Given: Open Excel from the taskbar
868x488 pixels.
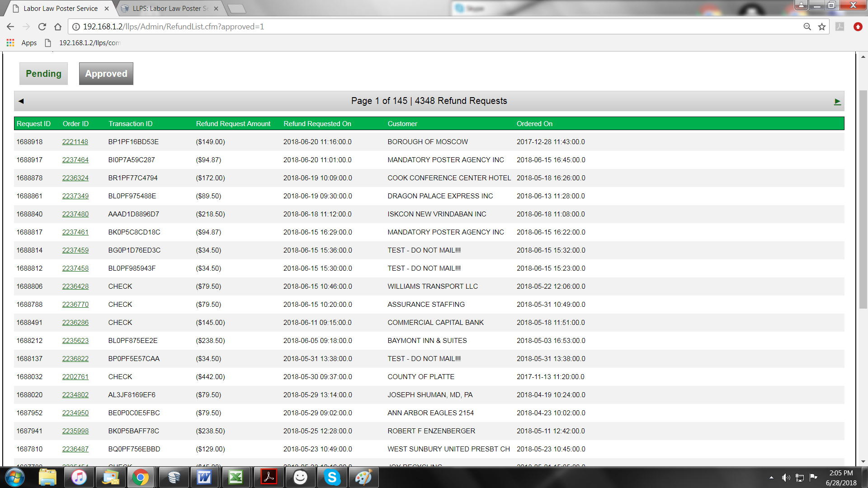Looking at the screenshot, I should pyautogui.click(x=236, y=477).
